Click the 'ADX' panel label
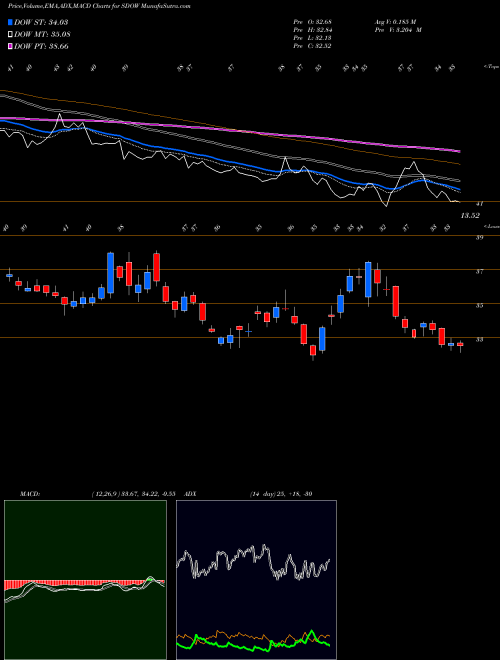The width and height of the screenshot is (500, 660). tap(190, 494)
